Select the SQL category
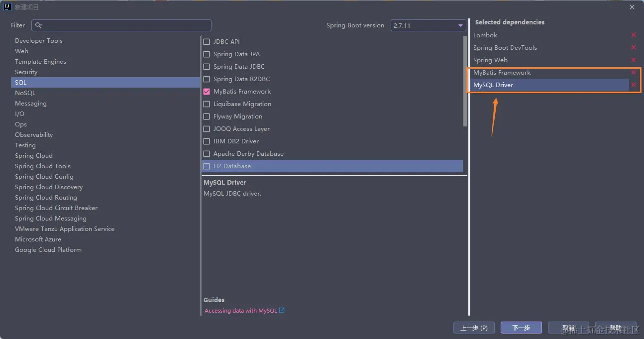Viewport: 644px width, 339px height. tap(106, 83)
